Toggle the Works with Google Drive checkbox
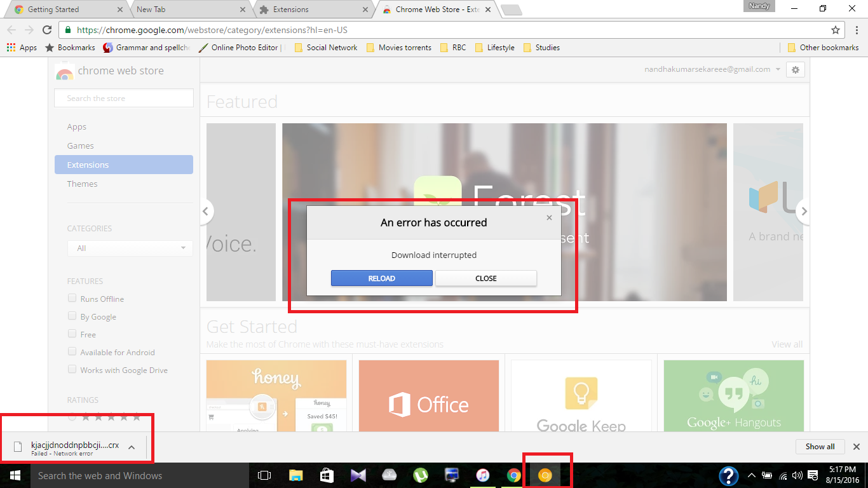 click(x=72, y=370)
